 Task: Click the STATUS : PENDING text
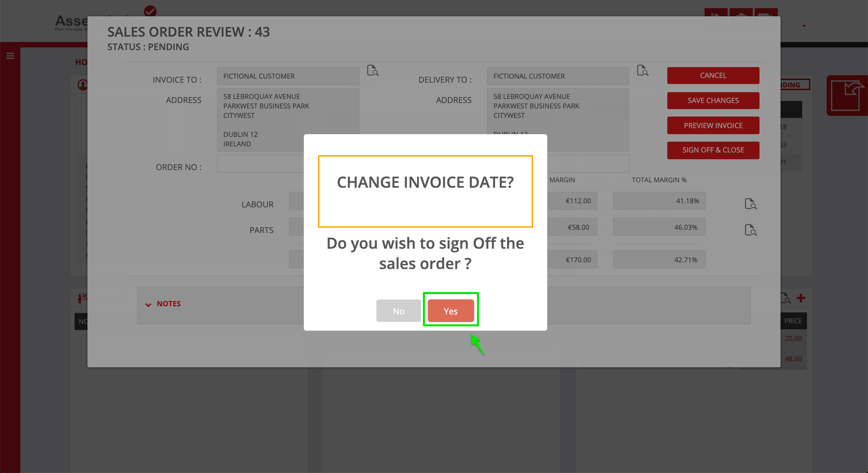coord(148,47)
